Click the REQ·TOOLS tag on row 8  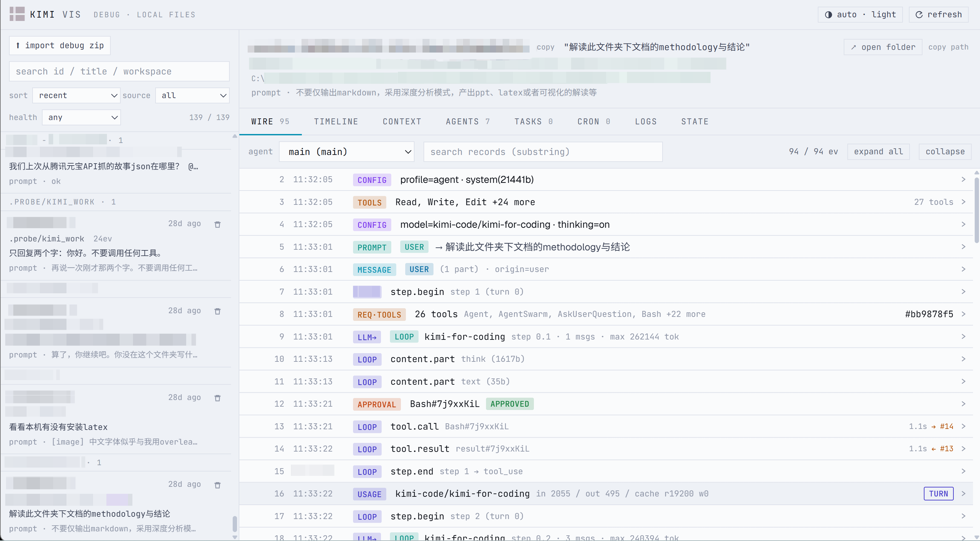click(379, 314)
